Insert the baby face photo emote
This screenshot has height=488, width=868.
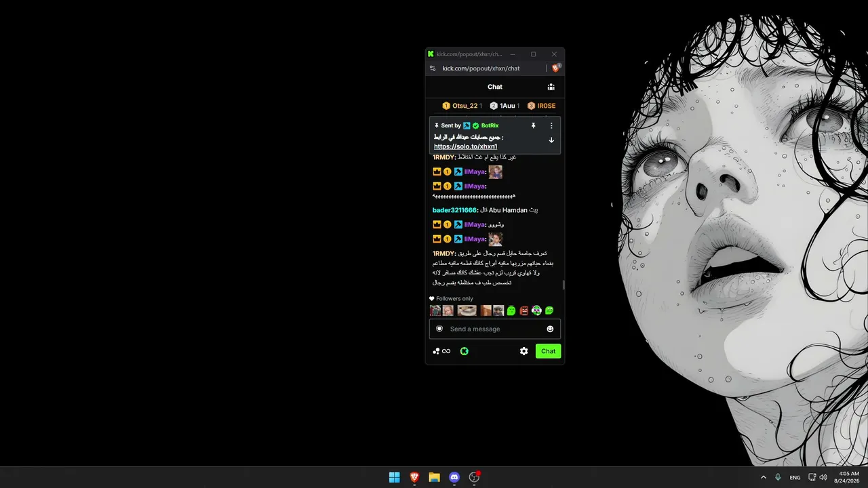click(448, 310)
